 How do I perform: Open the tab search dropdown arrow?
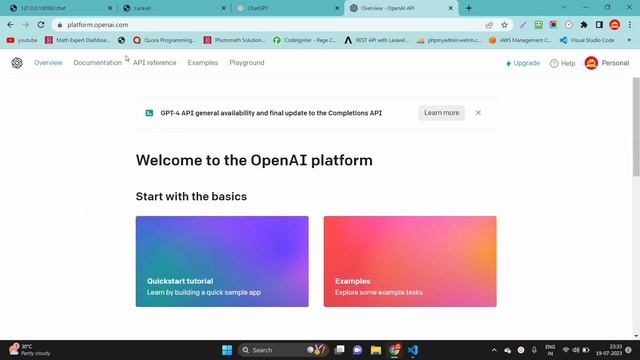[x=564, y=7]
